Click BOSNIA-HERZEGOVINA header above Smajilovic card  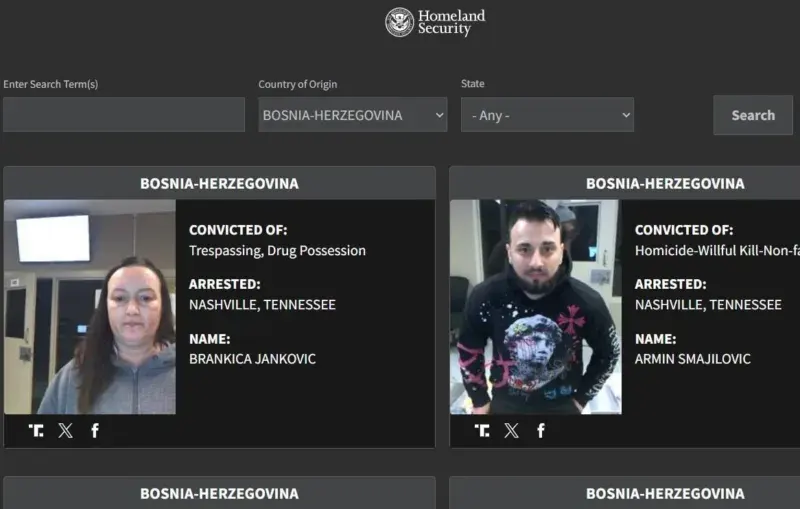click(665, 184)
